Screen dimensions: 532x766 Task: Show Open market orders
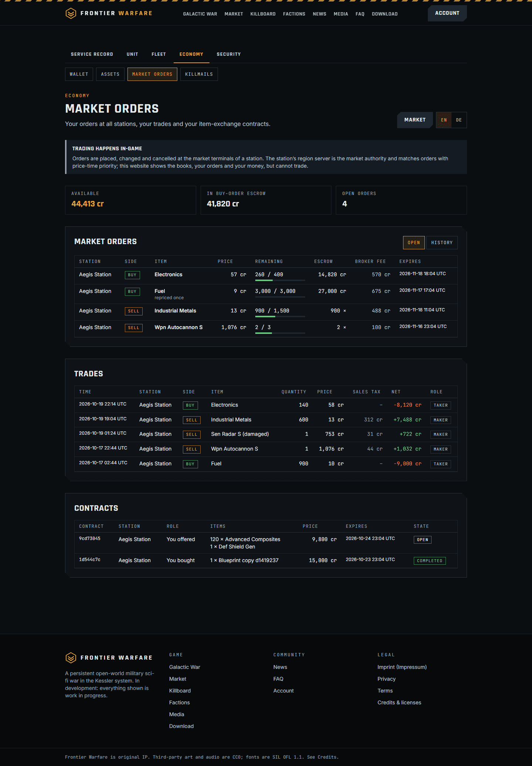click(414, 243)
